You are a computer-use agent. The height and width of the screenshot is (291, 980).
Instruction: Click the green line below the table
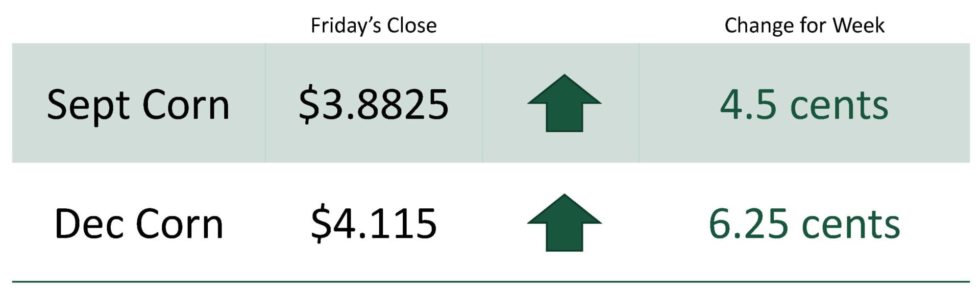[491, 281]
